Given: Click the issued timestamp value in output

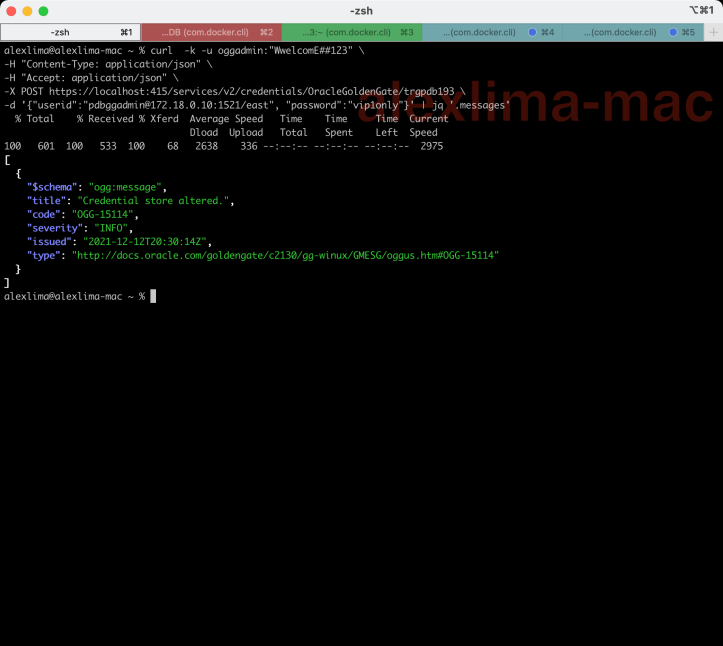Looking at the screenshot, I should point(130,241).
